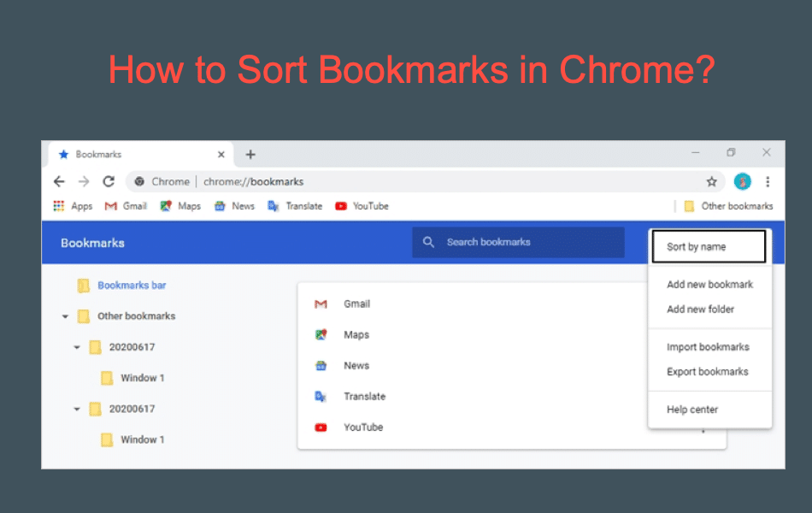The height and width of the screenshot is (513, 812).
Task: Open Chrome three-dot menu
Action: point(768,181)
